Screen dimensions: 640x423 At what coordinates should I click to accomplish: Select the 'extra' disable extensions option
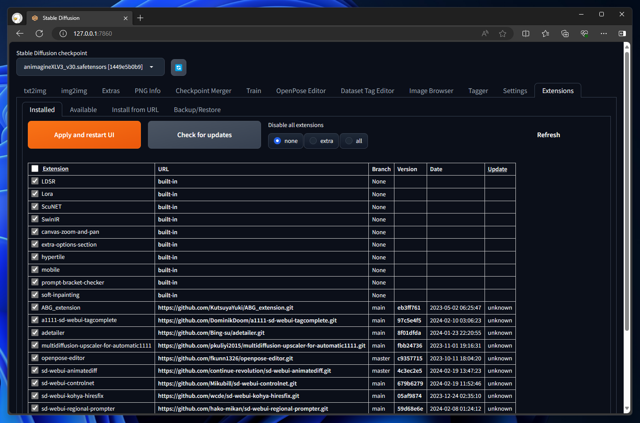click(x=321, y=141)
